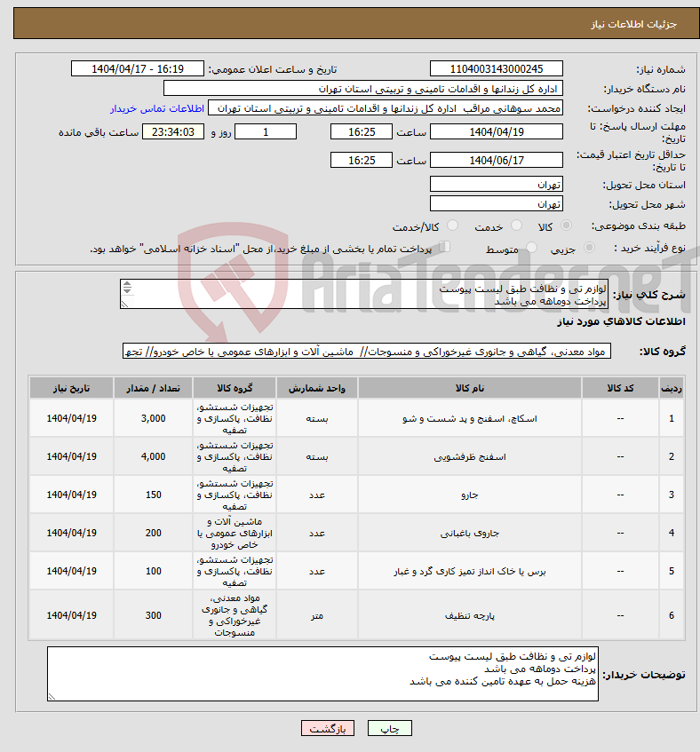This screenshot has width=700, height=752.
Task: Click the توضیحات خریدار buyer notes textarea
Action: coord(322,674)
